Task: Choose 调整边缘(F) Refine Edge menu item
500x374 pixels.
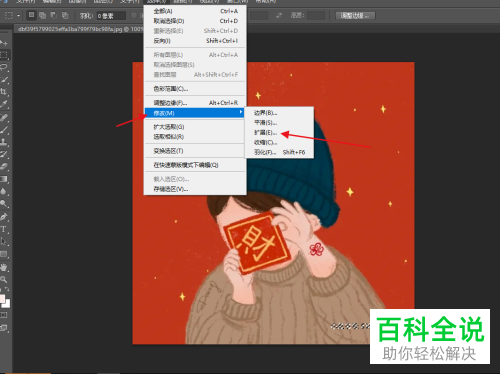Action: point(196,103)
